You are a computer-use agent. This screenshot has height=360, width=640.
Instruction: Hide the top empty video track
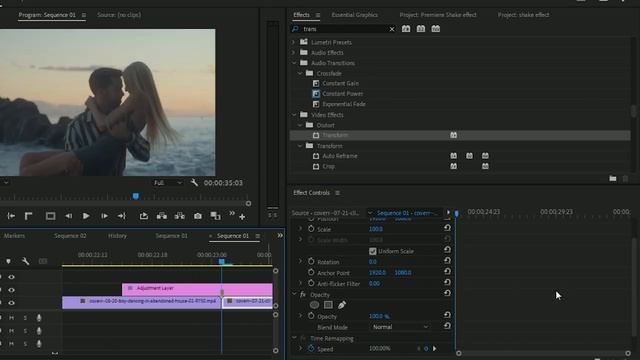point(11,277)
